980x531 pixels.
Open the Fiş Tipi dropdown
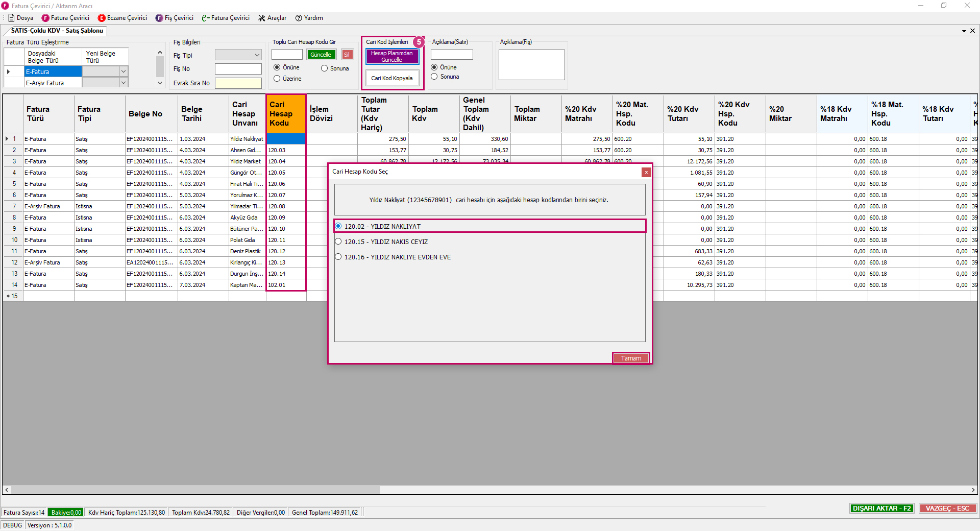tap(257, 55)
